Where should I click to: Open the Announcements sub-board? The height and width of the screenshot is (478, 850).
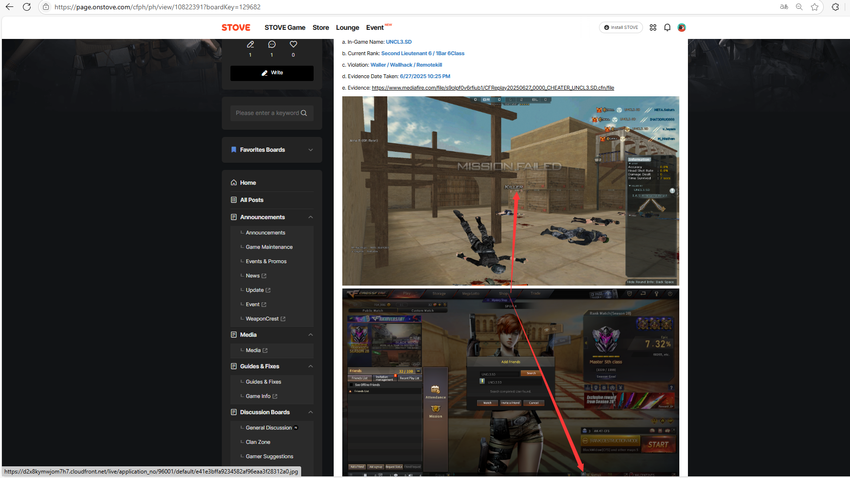265,232
